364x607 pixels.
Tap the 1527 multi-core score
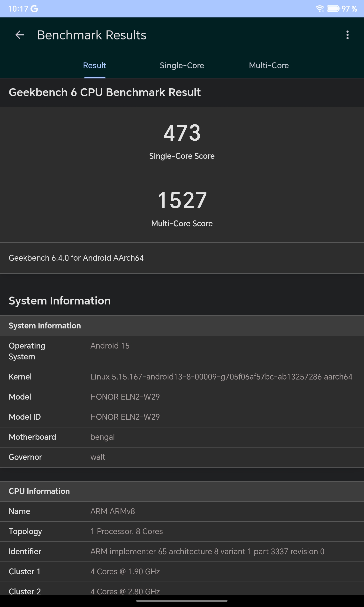182,200
